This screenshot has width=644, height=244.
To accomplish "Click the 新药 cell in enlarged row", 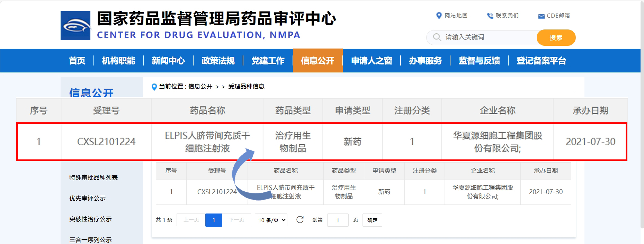I will 352,142.
